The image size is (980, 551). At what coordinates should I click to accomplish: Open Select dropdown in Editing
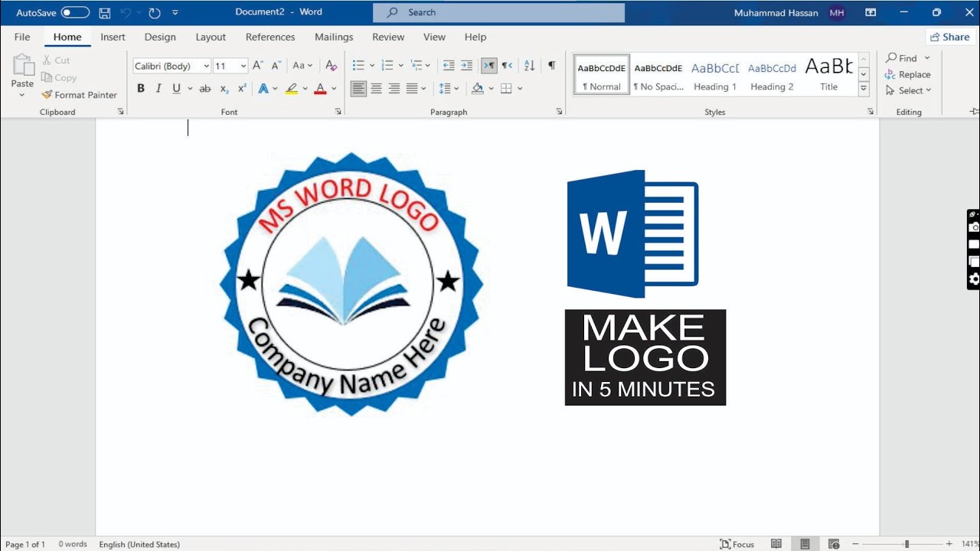pyautogui.click(x=908, y=90)
